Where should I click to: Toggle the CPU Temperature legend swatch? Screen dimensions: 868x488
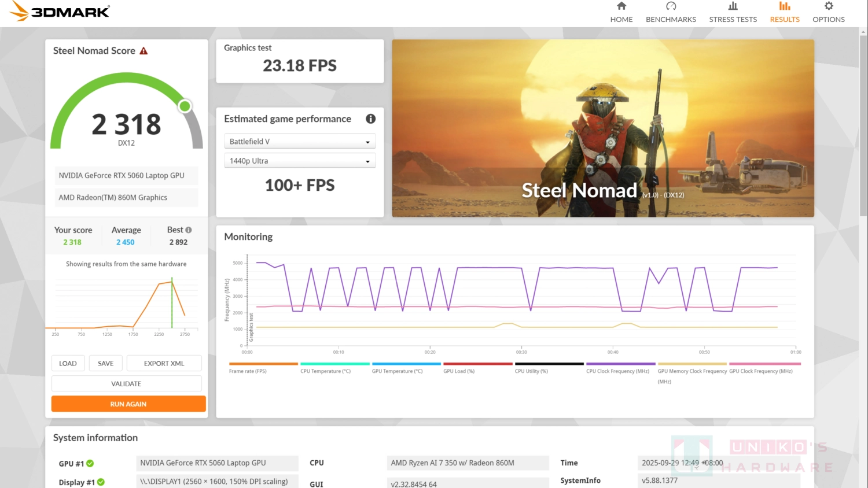coord(335,364)
